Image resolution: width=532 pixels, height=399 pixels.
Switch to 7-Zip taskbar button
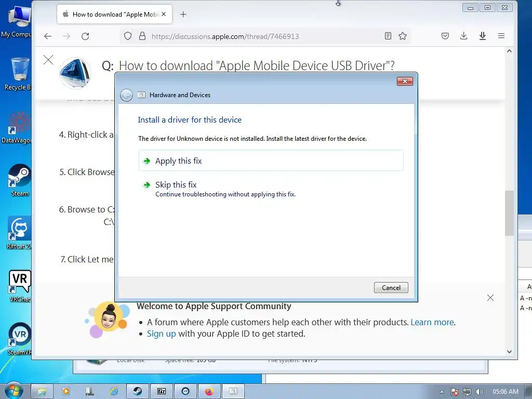point(162,392)
